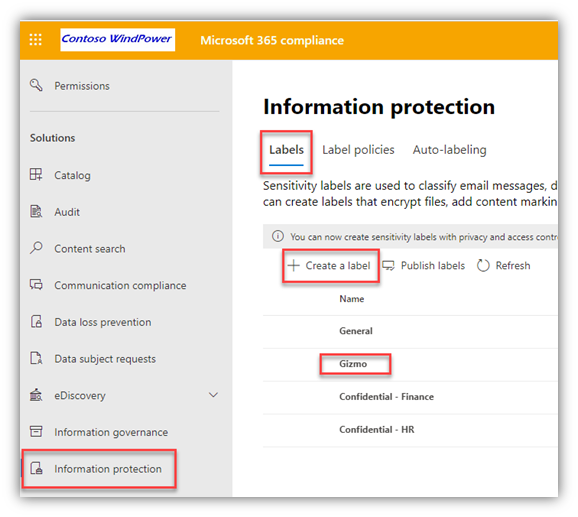Screen dimensions: 578x517
Task: Open Content search in the sidebar
Action: 90,249
